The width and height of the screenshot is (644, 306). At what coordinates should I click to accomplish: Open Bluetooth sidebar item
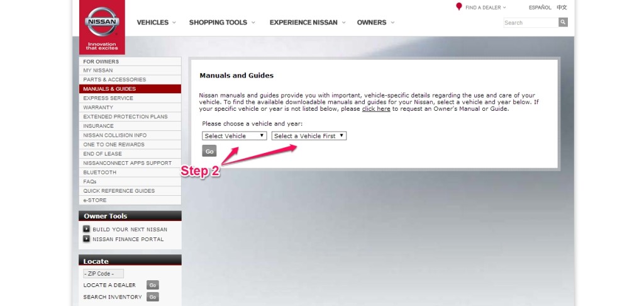130,173
